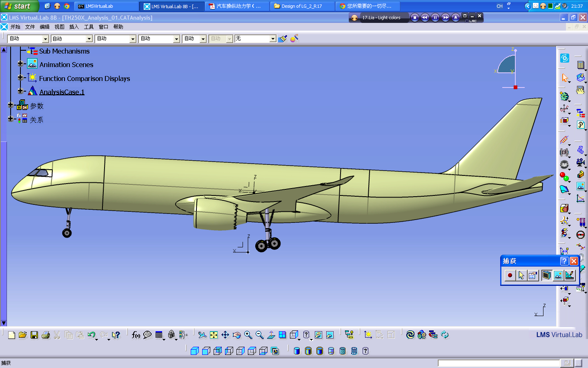Skip to next track in music player
Screen dimensions: 588x368
pyautogui.click(x=445, y=18)
